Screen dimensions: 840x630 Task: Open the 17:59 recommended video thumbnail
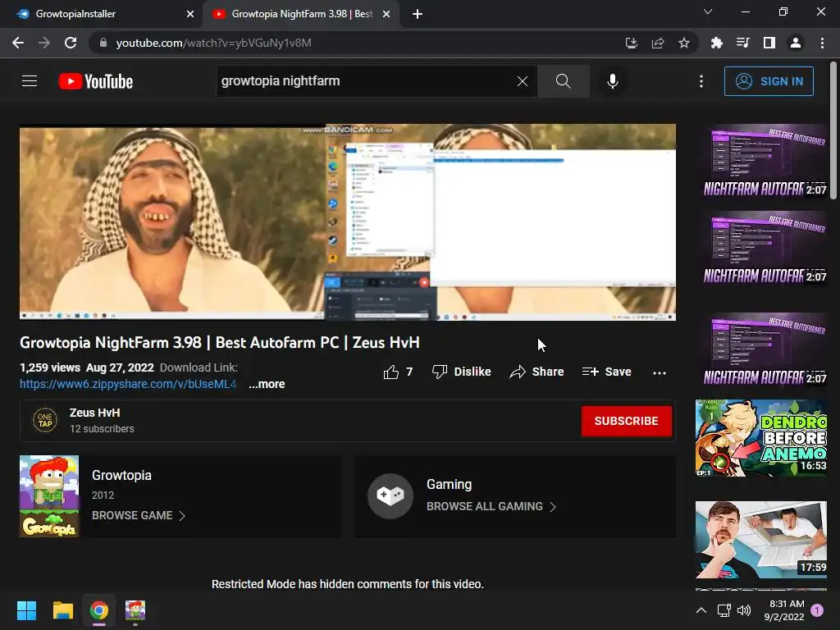pos(760,540)
